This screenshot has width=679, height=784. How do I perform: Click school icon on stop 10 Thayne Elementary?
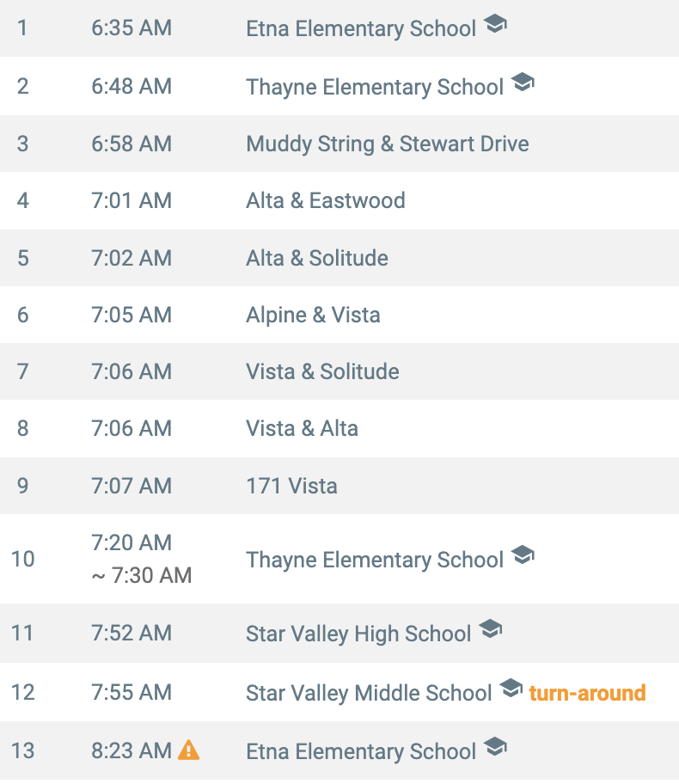click(x=523, y=554)
